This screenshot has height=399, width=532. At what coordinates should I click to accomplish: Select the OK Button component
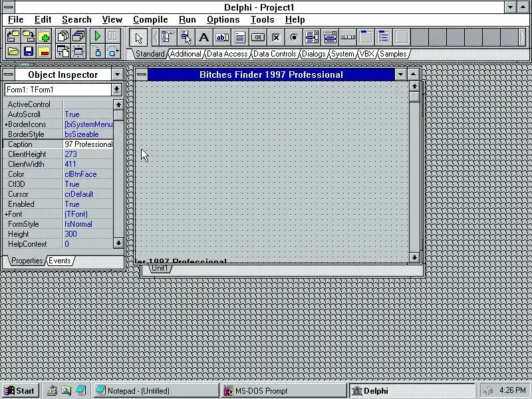point(258,37)
